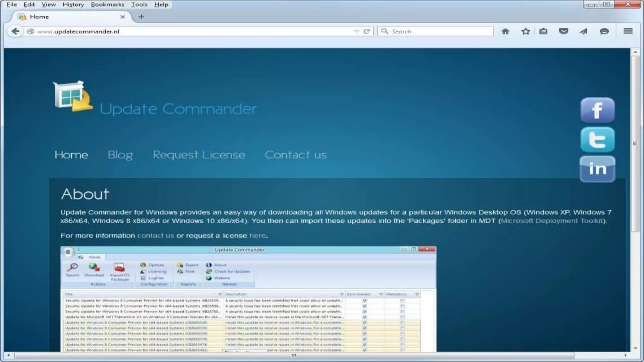Screen dimensions: 644x362
Task: Open the View menu
Action: [49, 4]
